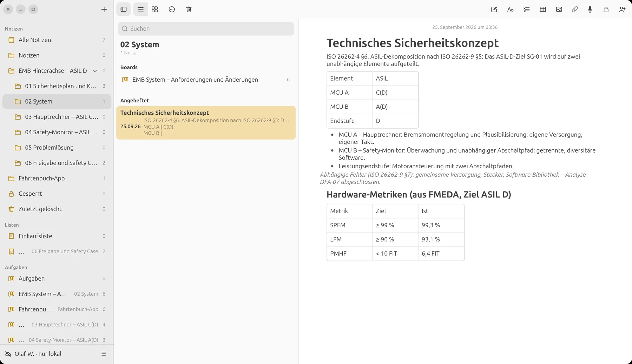The image size is (632, 364).
Task: Open text format Aa icon
Action: (x=511, y=9)
